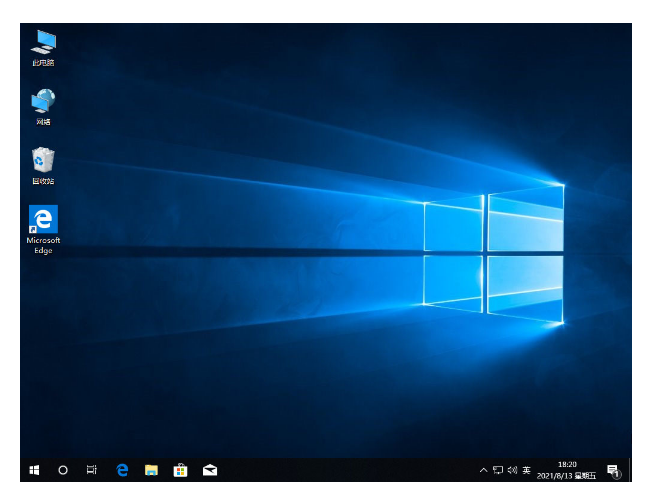Screen dimensions: 649x491
Task: Click the Microsoft Edge label text on desktop
Action: pos(43,245)
